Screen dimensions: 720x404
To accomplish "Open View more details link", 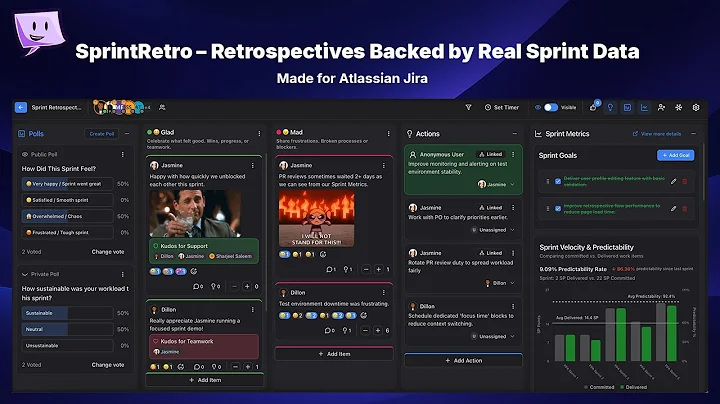I will click(657, 134).
